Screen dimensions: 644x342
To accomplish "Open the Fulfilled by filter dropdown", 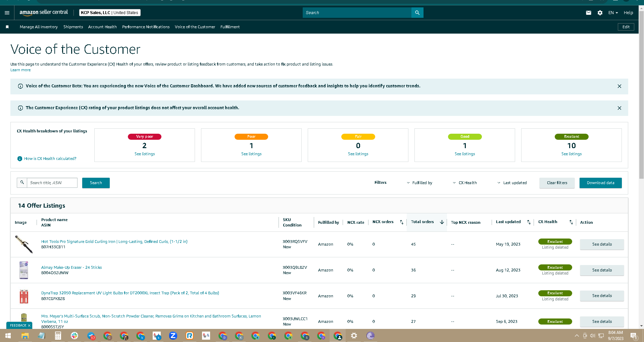I will (x=419, y=183).
